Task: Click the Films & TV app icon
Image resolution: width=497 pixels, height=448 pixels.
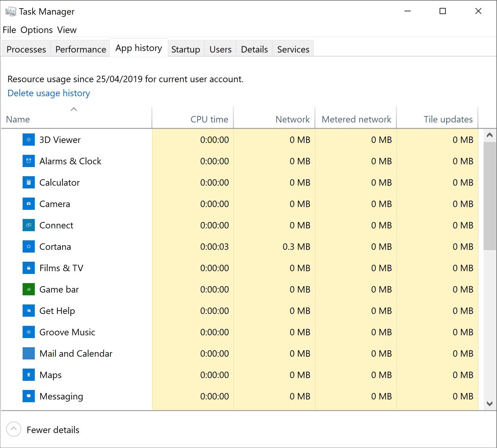Action: click(29, 268)
